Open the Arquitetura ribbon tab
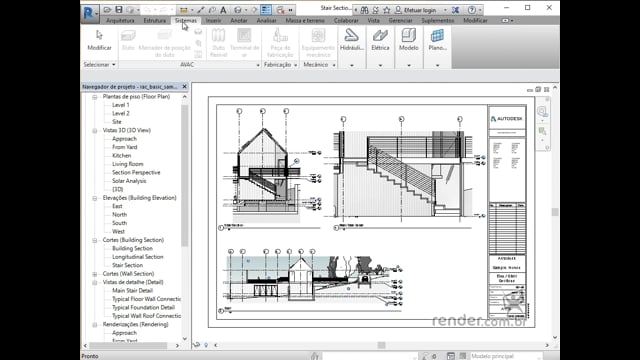Image resolution: width=640 pixels, height=360 pixels. point(120,20)
